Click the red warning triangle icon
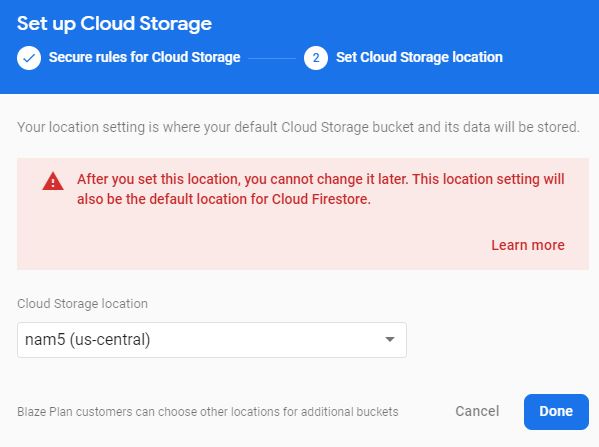The height and width of the screenshot is (447, 599). tap(53, 181)
